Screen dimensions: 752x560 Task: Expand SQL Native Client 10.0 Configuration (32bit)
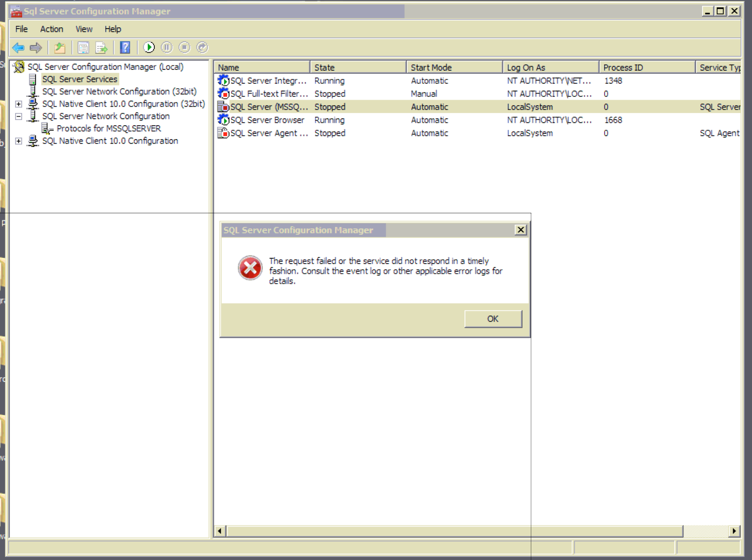(19, 104)
